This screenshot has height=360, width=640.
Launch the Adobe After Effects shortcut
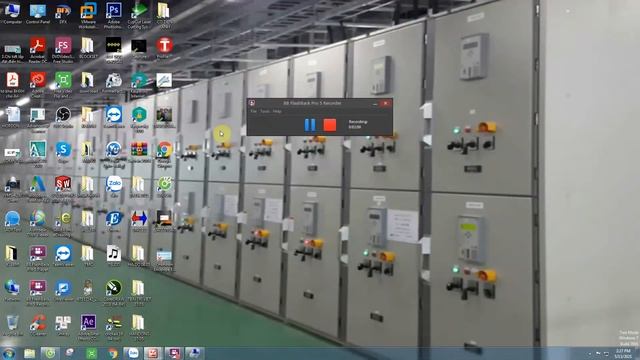pyautogui.click(x=88, y=327)
